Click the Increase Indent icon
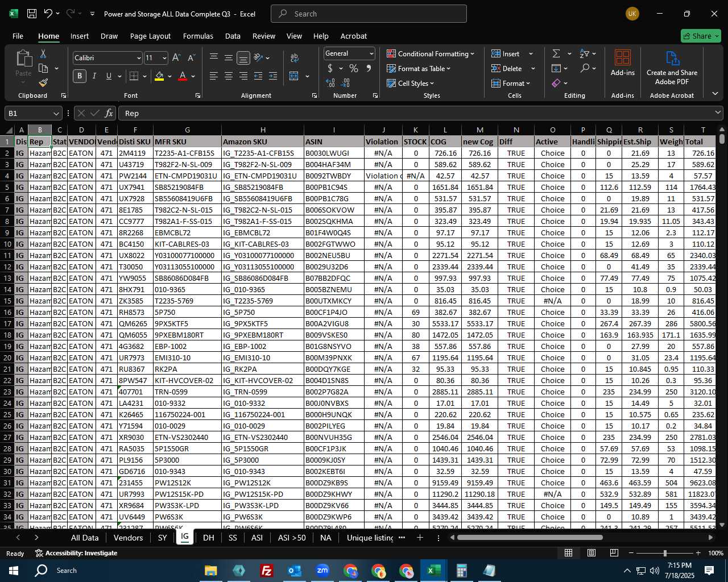The height and width of the screenshot is (582, 728). click(273, 76)
